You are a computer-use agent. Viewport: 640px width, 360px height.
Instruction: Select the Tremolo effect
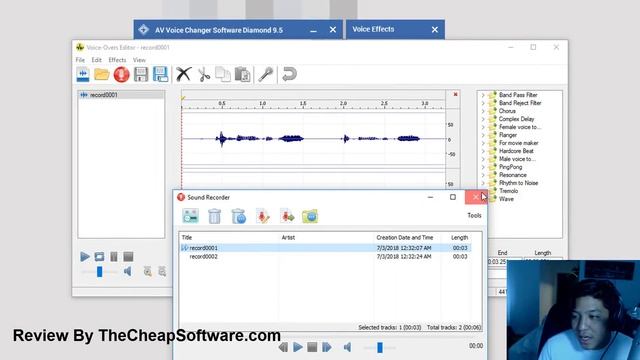508,191
